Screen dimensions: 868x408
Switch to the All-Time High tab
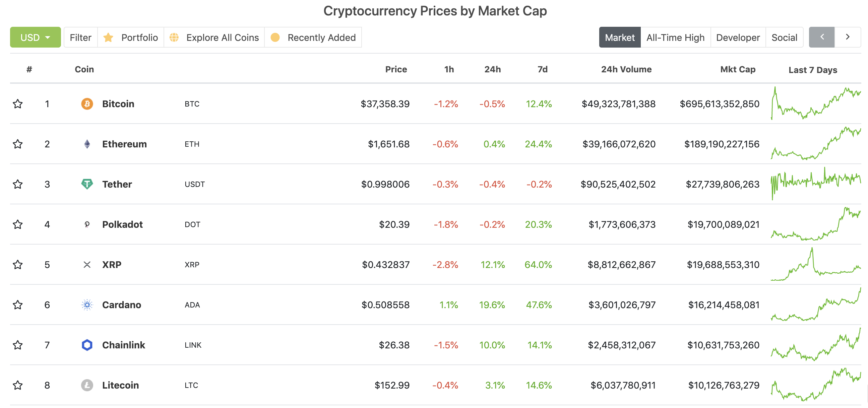tap(675, 37)
